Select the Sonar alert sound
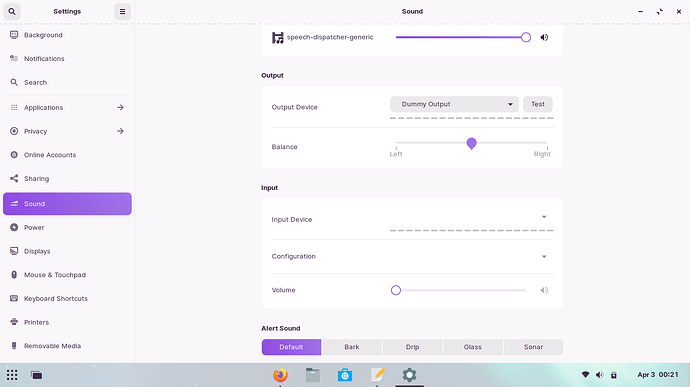This screenshot has width=690, height=387. point(533,347)
